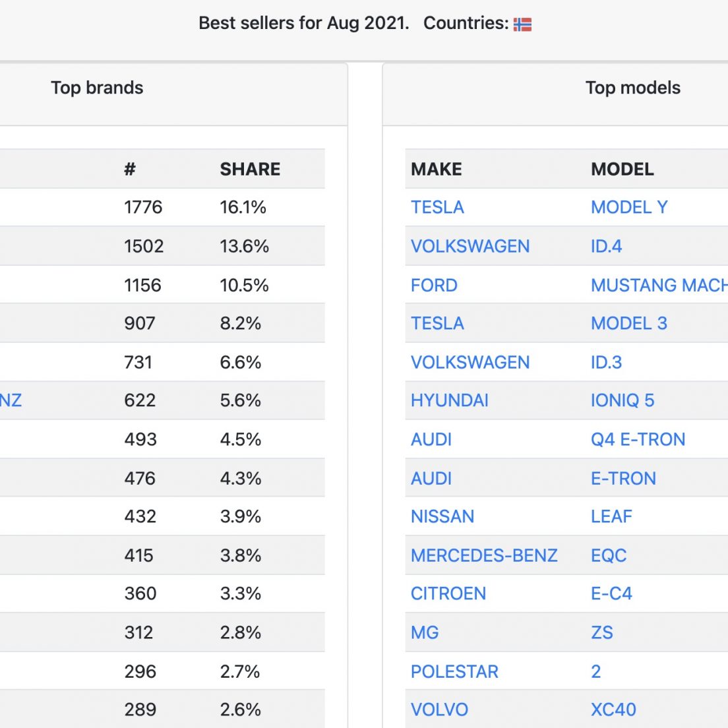Image resolution: width=728 pixels, height=728 pixels.
Task: Open the E-C4 model link
Action: pos(611,593)
